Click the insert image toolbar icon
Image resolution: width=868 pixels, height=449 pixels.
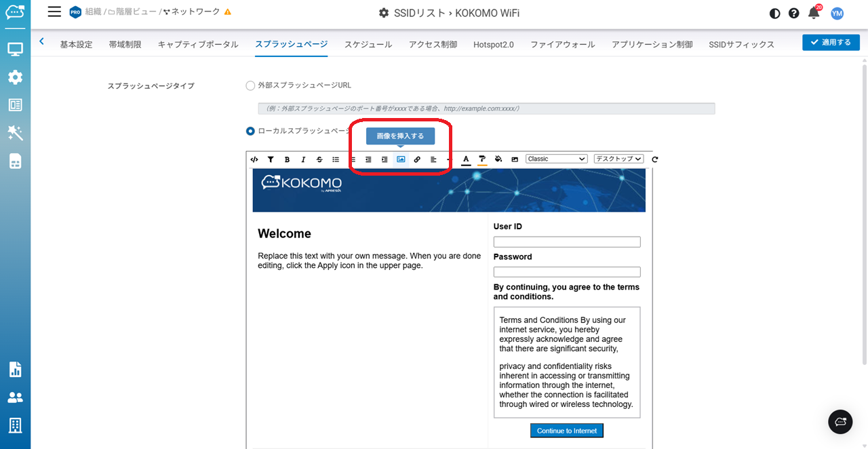tap(401, 159)
